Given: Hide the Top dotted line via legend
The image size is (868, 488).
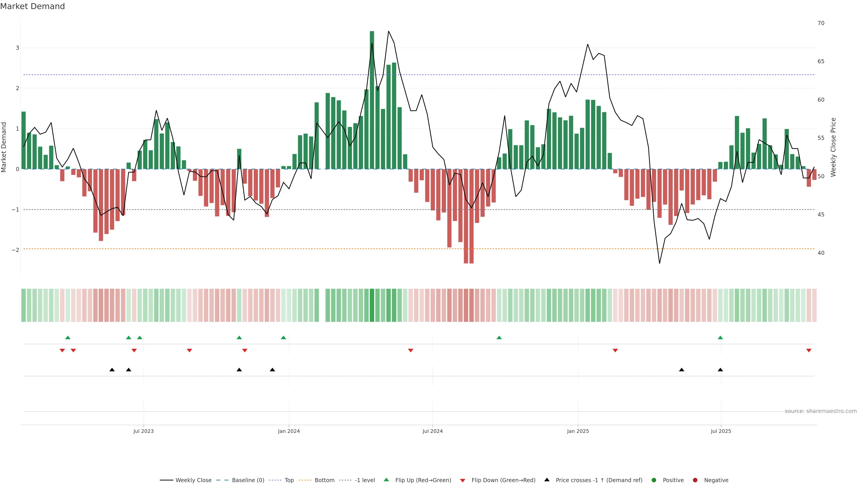Looking at the screenshot, I should tap(289, 480).
